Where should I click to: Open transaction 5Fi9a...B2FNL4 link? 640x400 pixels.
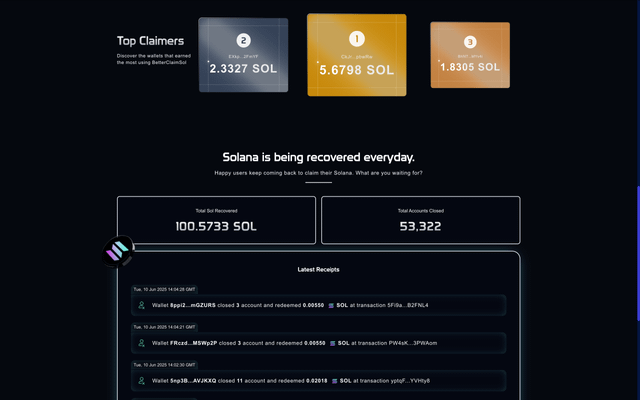406,305
